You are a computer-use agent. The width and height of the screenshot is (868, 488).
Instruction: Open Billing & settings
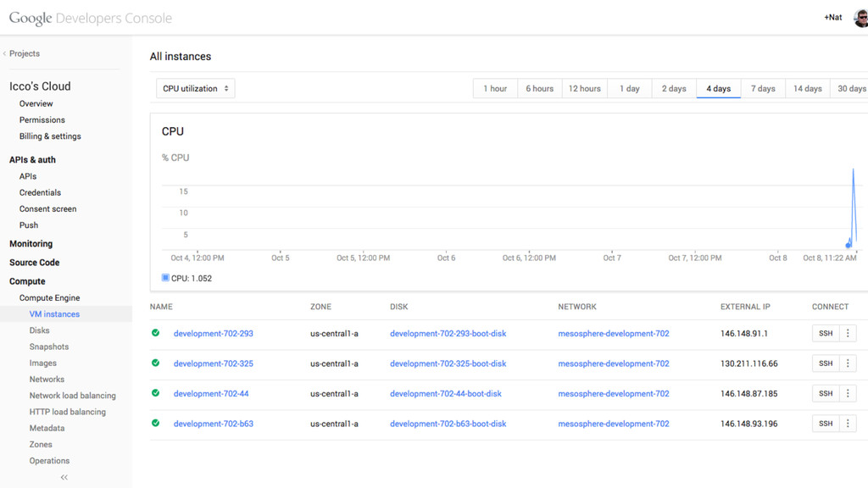coord(50,136)
